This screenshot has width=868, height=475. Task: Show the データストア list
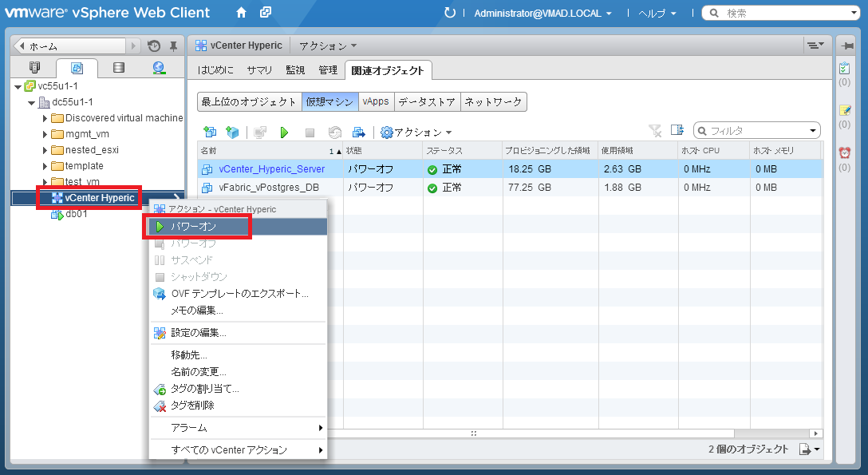coord(427,102)
